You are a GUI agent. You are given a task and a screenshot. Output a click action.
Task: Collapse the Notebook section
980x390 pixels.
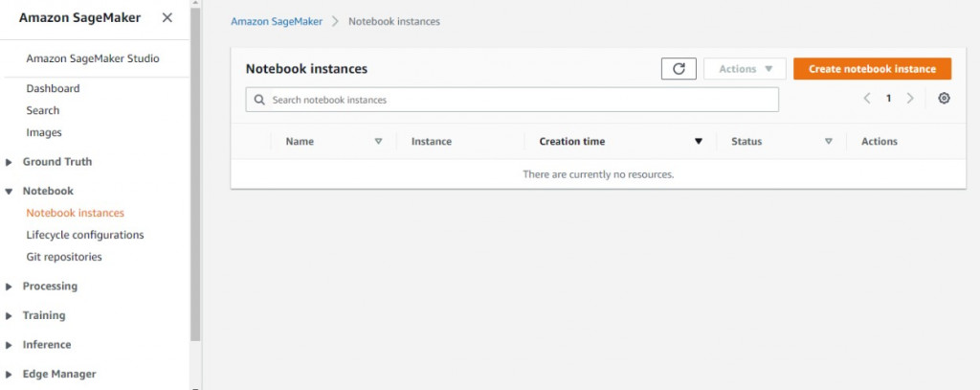tap(8, 192)
